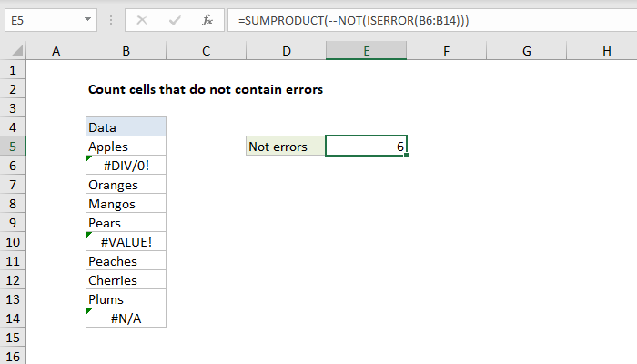Select the result cell showing 6
Viewport: 637px width, 364px height.
(366, 146)
